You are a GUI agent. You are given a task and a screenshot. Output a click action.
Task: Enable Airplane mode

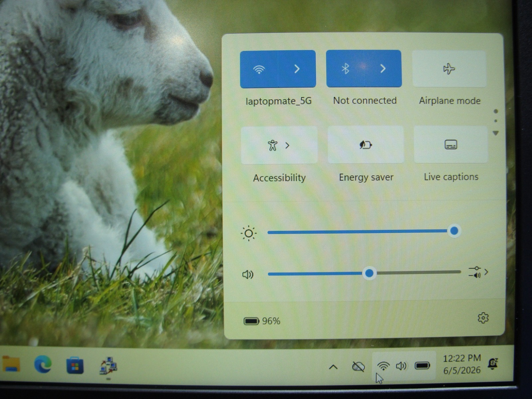449,69
